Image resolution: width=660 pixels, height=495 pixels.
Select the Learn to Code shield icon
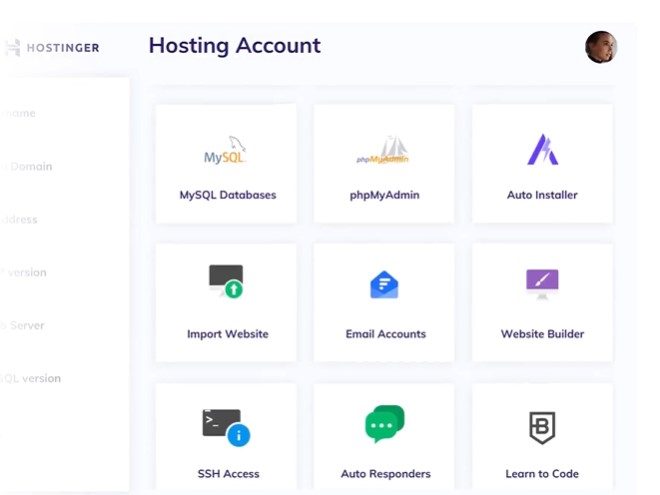[x=542, y=428]
